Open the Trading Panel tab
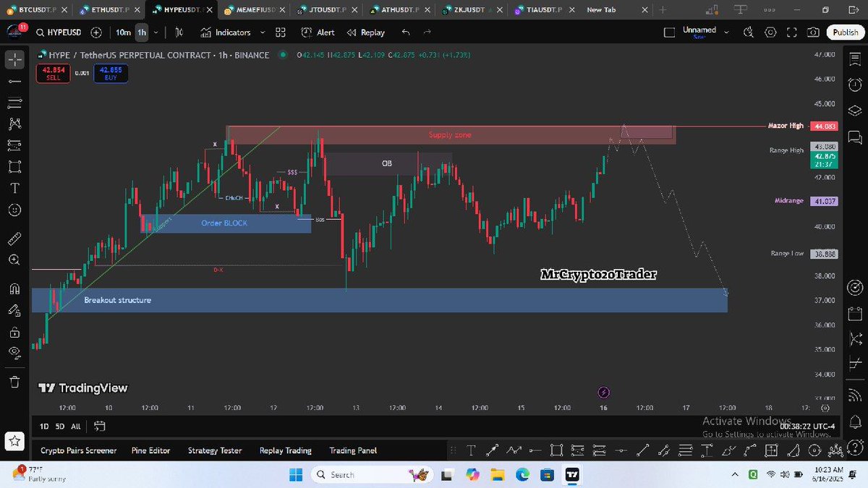The width and height of the screenshot is (868, 488). click(353, 450)
